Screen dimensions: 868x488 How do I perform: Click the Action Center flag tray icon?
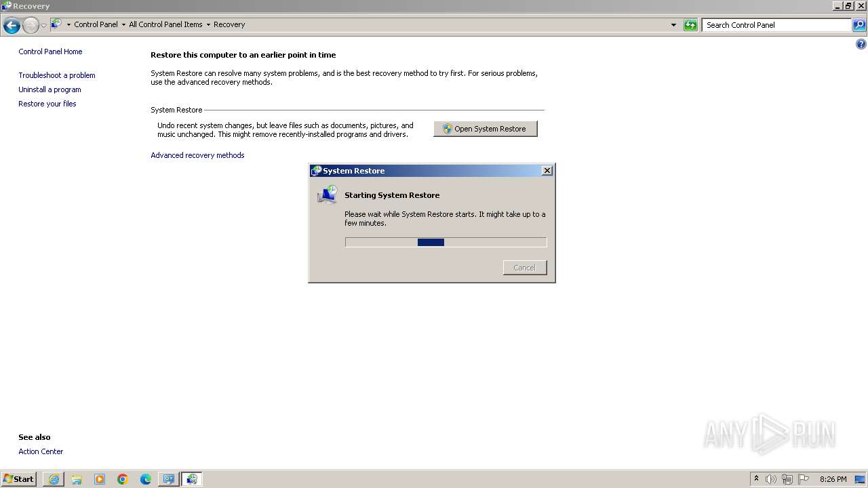coord(804,479)
